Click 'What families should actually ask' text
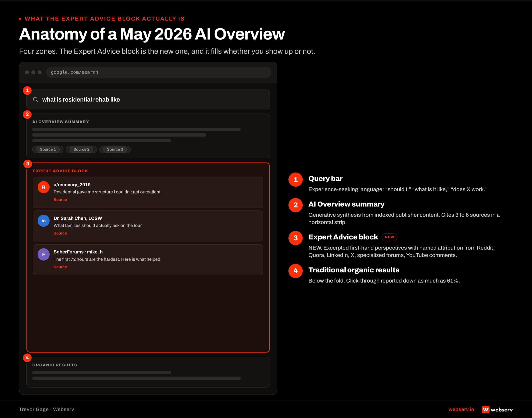This screenshot has height=418, width=532. point(98,226)
